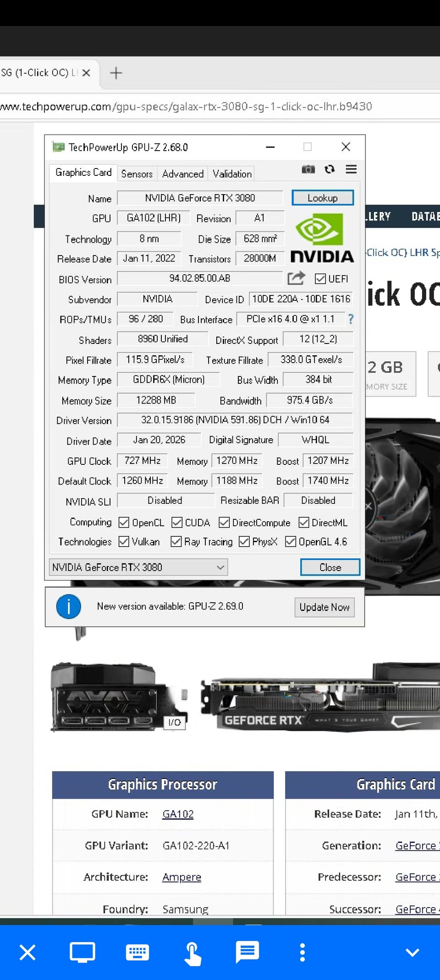
Task: Close the SG (1-Click OC) browser tab
Action: (86, 73)
